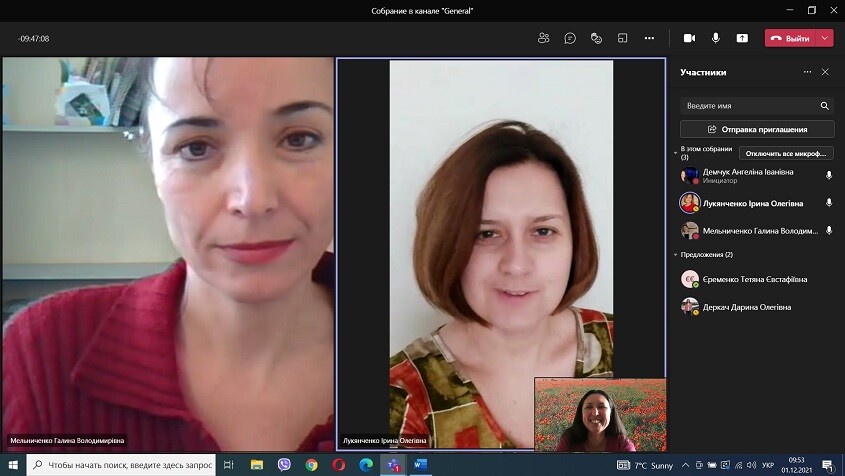Open dropdown arrow next to Выйти
The height and width of the screenshot is (476, 845).
pyautogui.click(x=825, y=38)
